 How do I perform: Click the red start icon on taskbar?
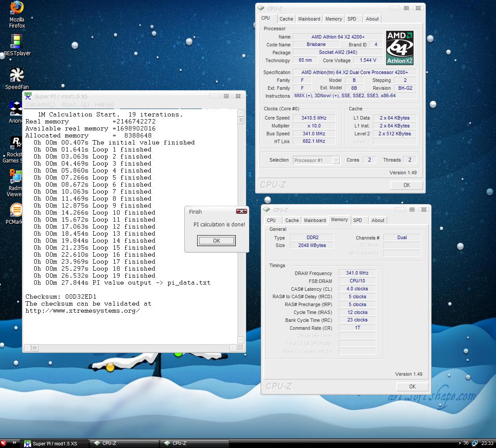[x=4, y=443]
